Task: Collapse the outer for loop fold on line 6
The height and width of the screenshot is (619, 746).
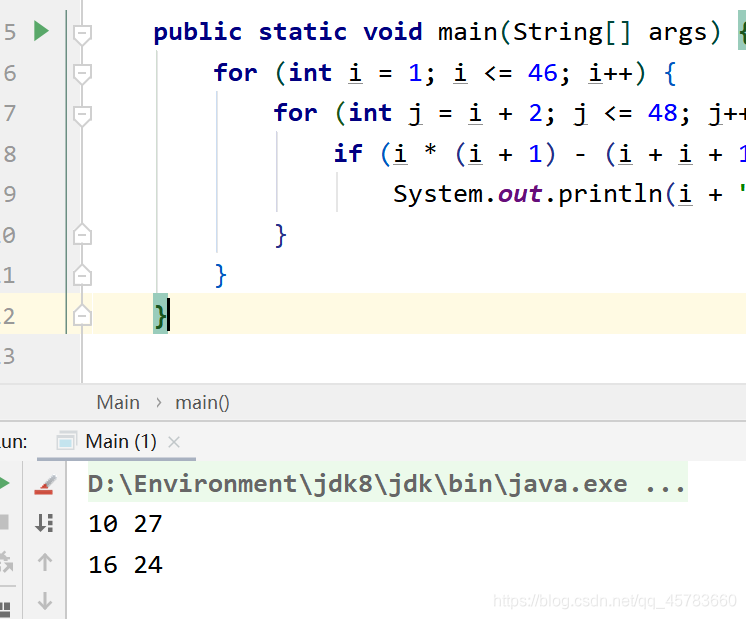Action: [x=82, y=74]
